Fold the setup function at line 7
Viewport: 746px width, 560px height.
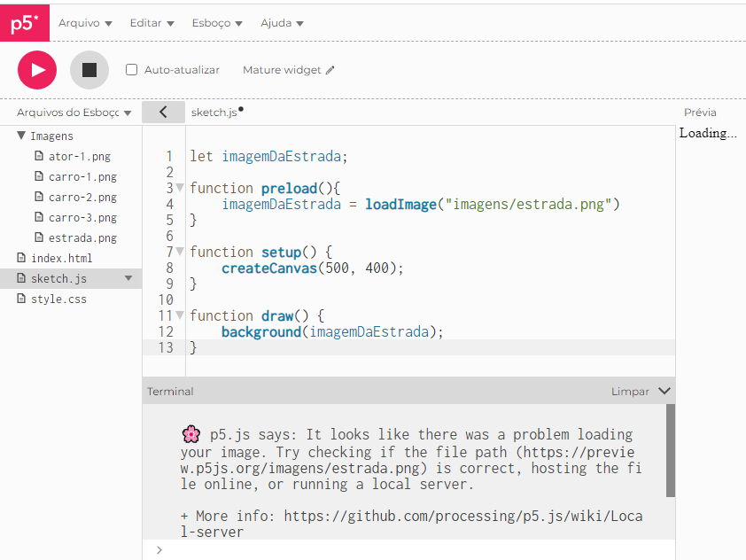point(180,252)
